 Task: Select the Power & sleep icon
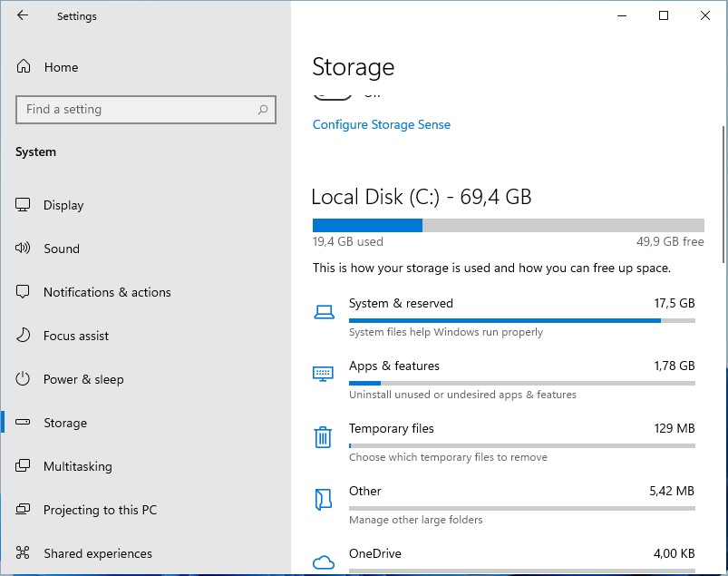pyautogui.click(x=22, y=379)
